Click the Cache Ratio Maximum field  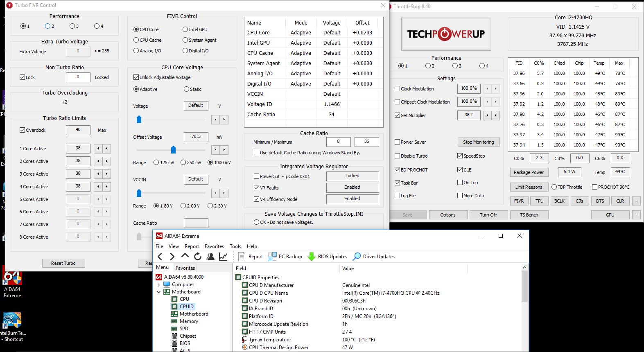366,142
